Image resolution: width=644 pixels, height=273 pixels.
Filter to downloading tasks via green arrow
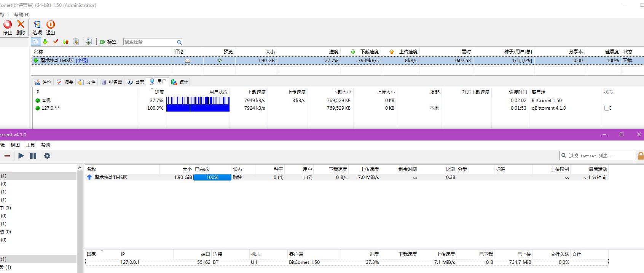[x=45, y=42]
